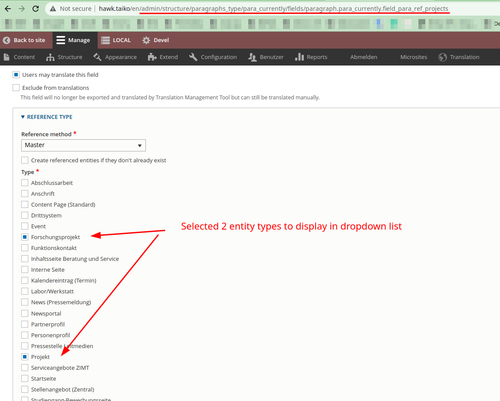
Task: Click the Translation globe icon
Action: click(443, 57)
